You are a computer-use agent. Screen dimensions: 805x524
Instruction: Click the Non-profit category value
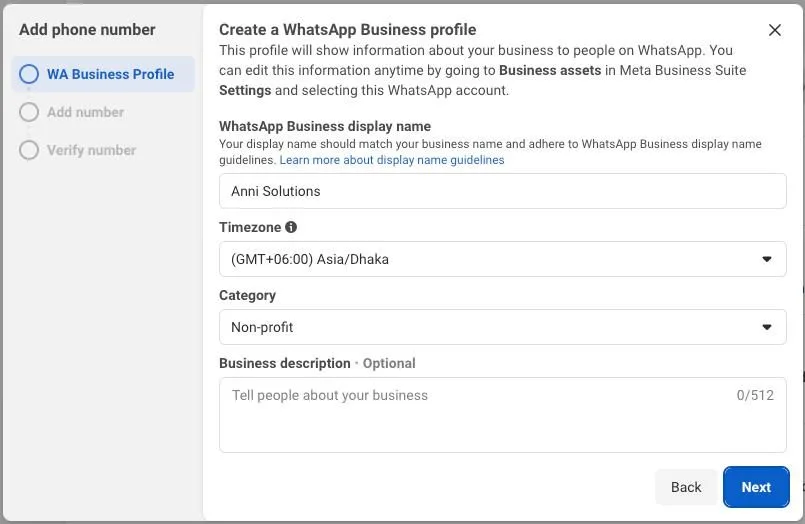click(262, 327)
